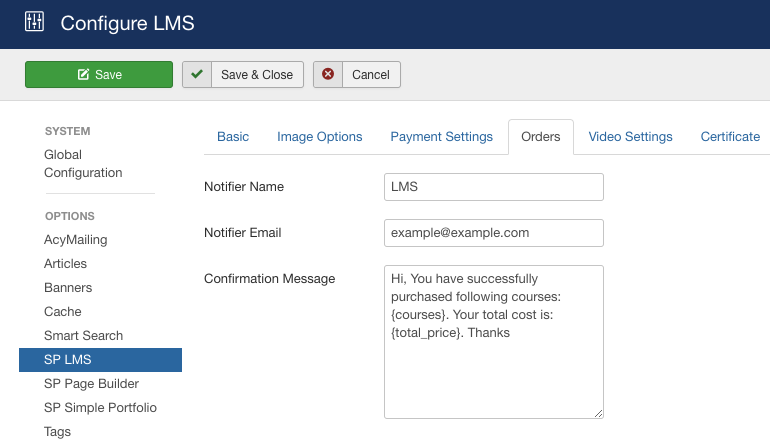This screenshot has width=770, height=447.
Task: Switch to the Certificate tab
Action: [730, 137]
